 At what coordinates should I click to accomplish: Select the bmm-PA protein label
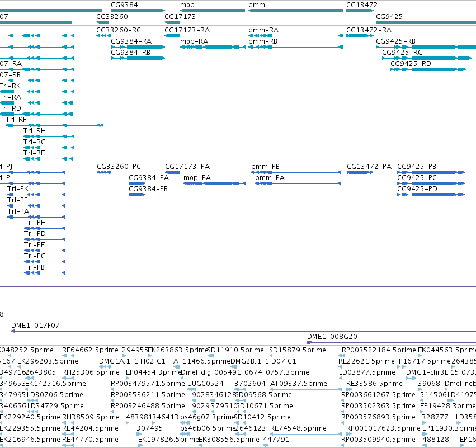click(270, 178)
